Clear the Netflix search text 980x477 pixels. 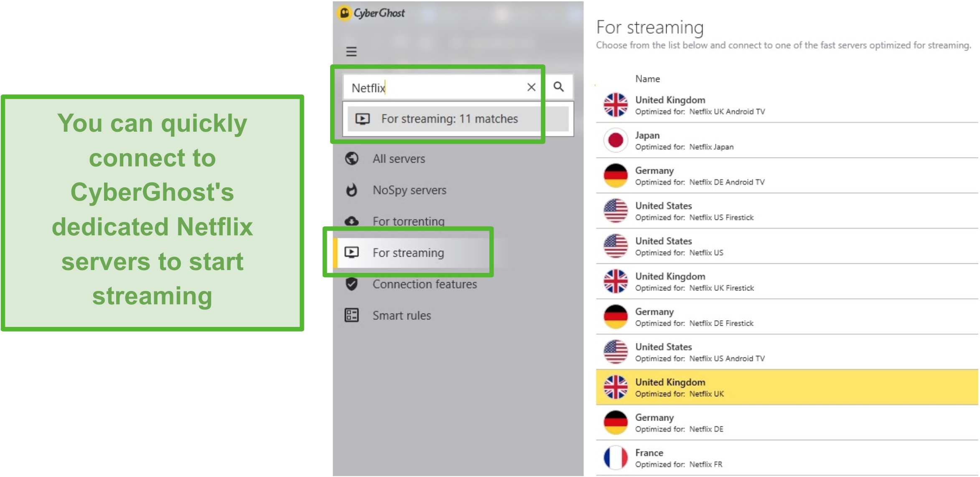pyautogui.click(x=531, y=87)
